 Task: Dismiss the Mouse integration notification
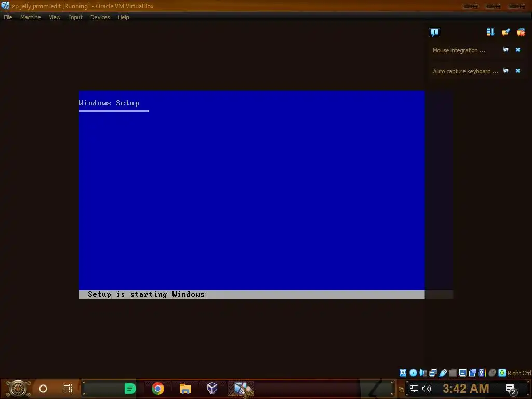point(518,50)
